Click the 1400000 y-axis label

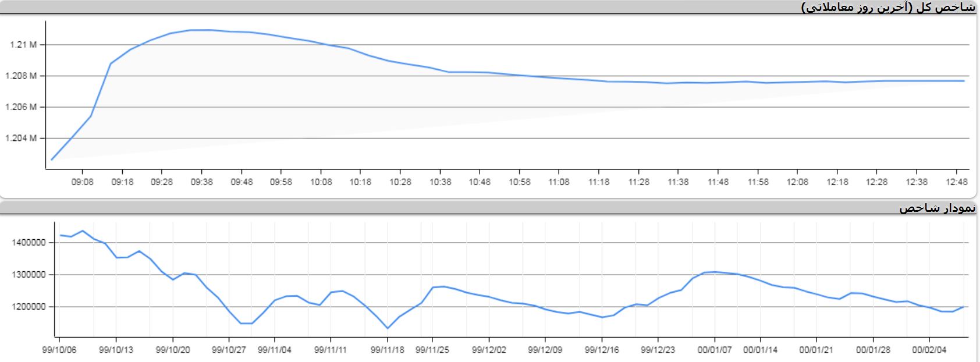tap(29, 243)
